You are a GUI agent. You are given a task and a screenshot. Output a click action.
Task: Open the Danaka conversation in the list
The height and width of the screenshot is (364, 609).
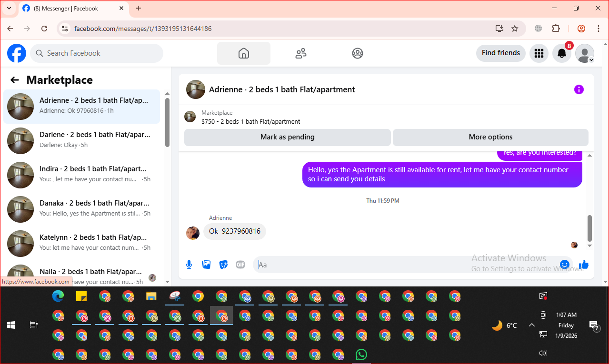[x=82, y=209]
